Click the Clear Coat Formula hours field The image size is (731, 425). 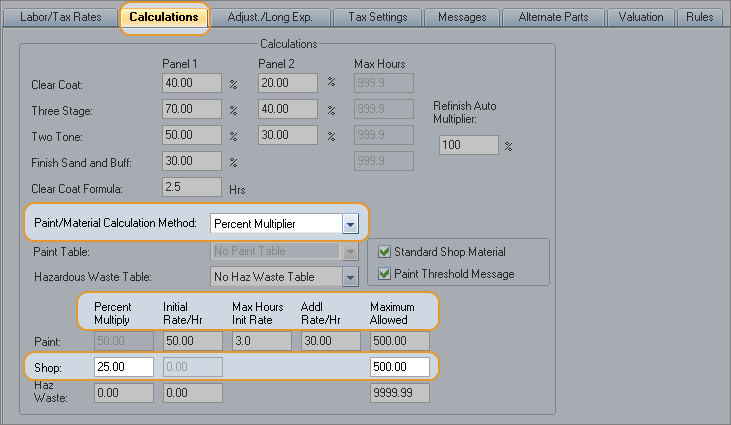[x=191, y=187]
